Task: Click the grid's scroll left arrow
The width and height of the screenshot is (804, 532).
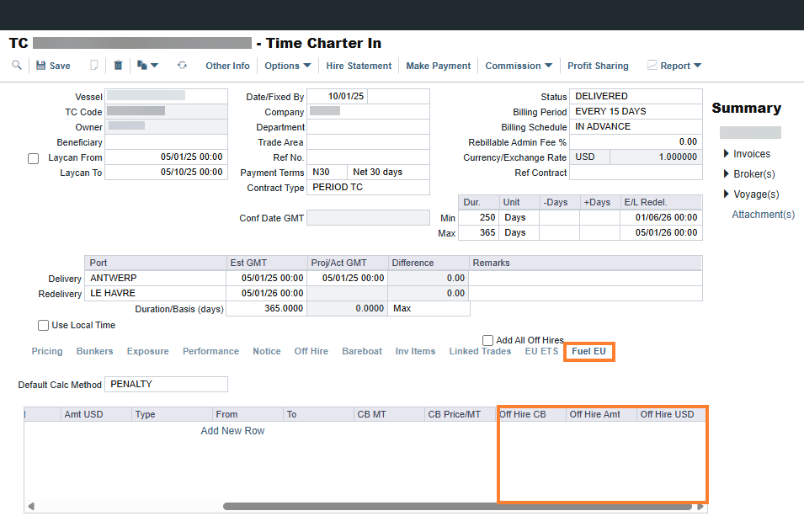Action: 31,507
